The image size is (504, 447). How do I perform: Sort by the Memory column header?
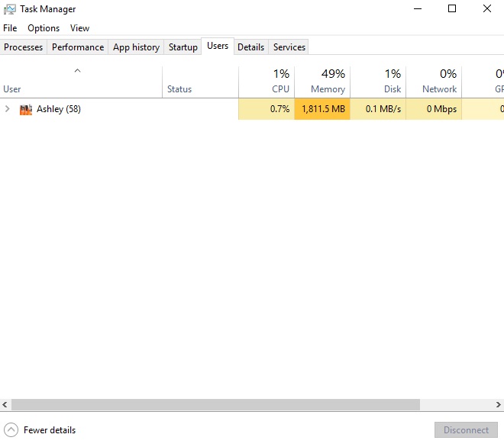click(322, 82)
